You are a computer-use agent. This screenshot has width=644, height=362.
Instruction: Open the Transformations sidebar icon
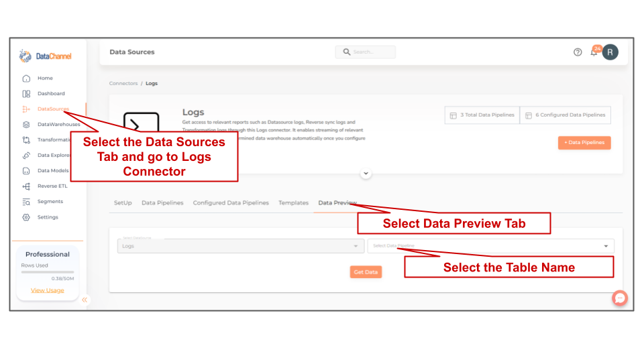coord(26,140)
